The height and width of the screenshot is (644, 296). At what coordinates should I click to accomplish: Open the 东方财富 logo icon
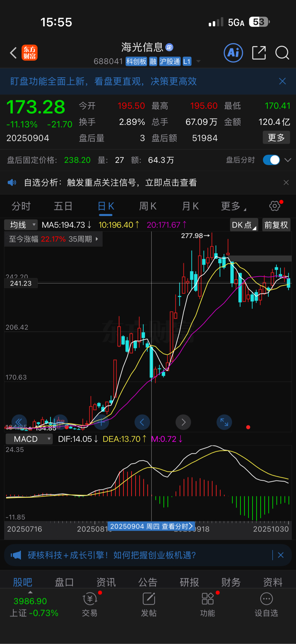pyautogui.click(x=30, y=53)
